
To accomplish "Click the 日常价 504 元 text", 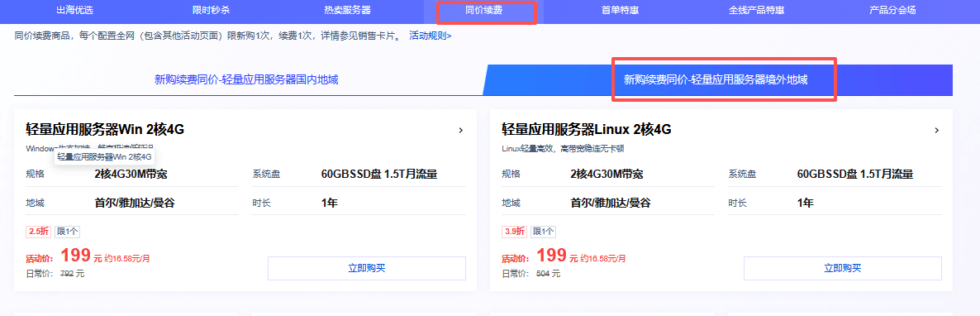I will [x=531, y=274].
